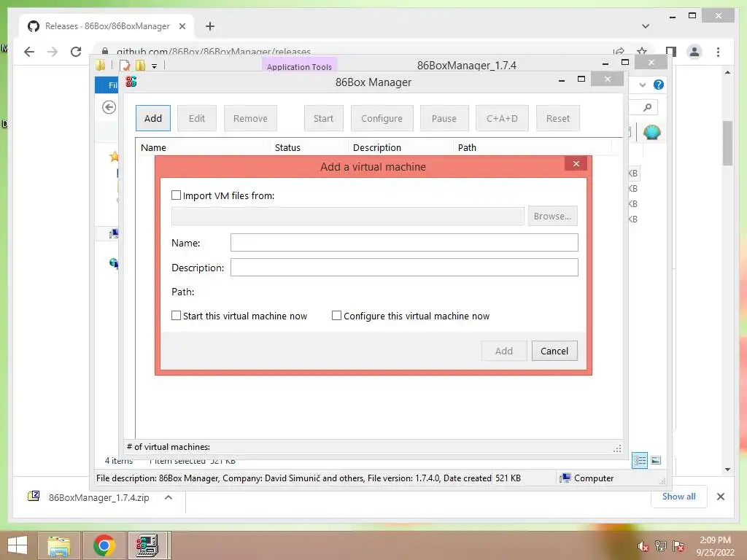Open a new Chrome tab
The height and width of the screenshot is (560, 747).
tap(209, 26)
